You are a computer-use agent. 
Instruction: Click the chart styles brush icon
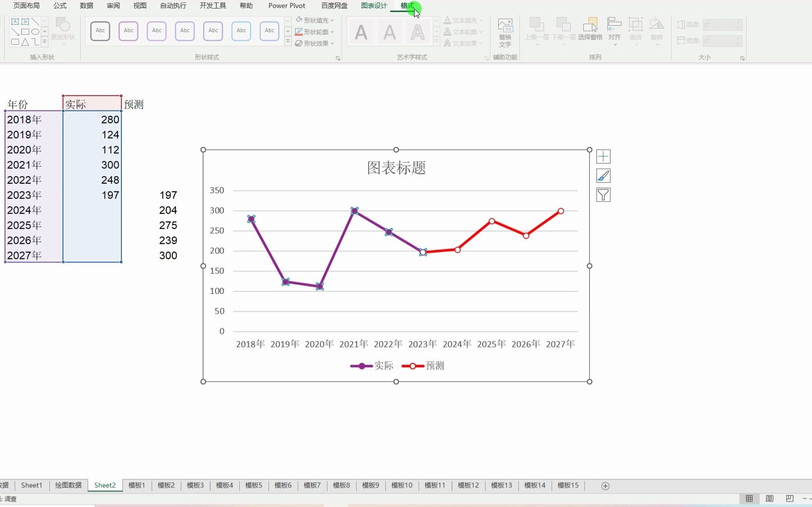point(603,175)
